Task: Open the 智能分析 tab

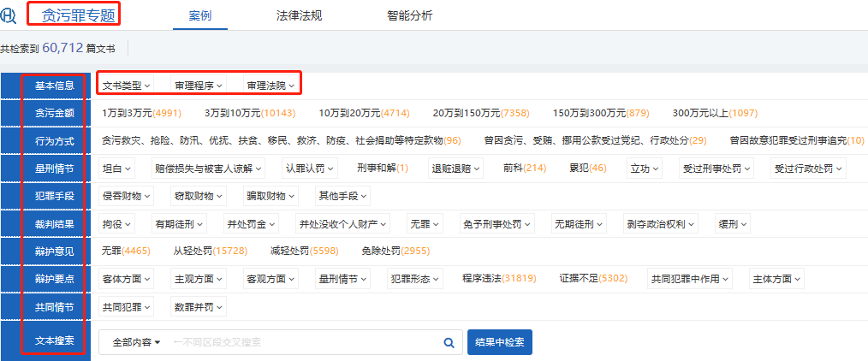Action: point(409,15)
